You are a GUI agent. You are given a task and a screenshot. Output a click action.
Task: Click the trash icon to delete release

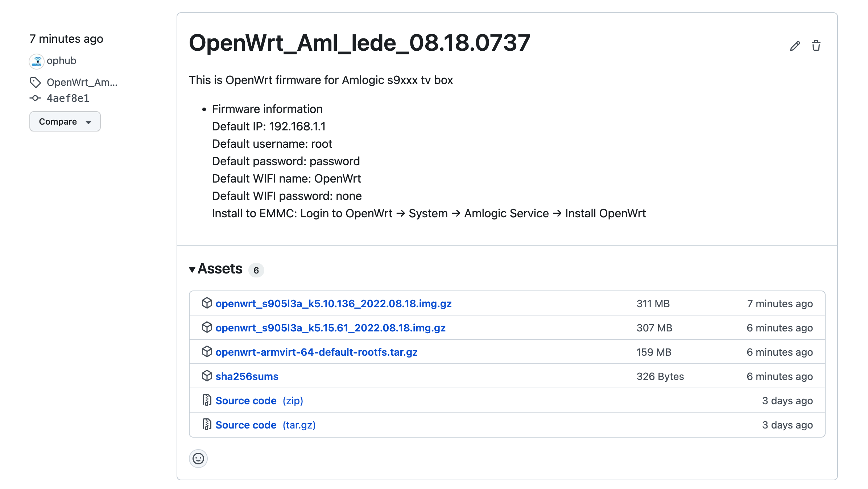(x=817, y=45)
